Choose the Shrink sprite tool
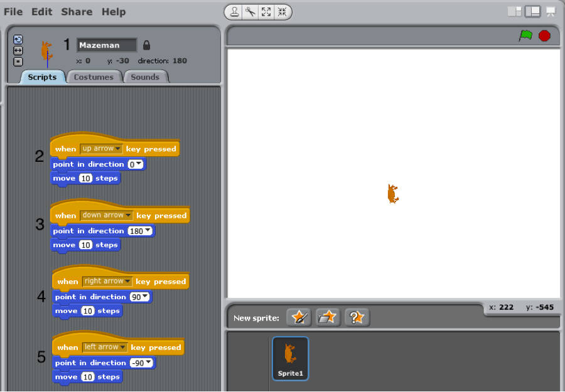 click(282, 12)
